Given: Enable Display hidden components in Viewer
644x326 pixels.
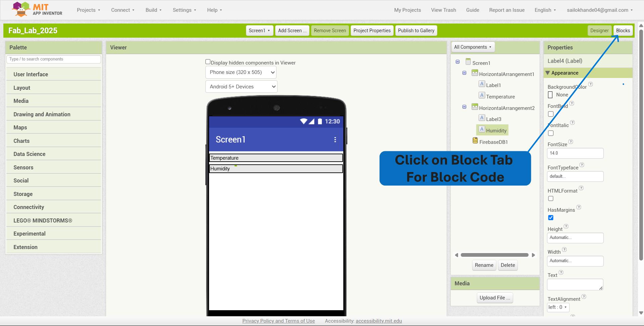Looking at the screenshot, I should click(x=208, y=62).
